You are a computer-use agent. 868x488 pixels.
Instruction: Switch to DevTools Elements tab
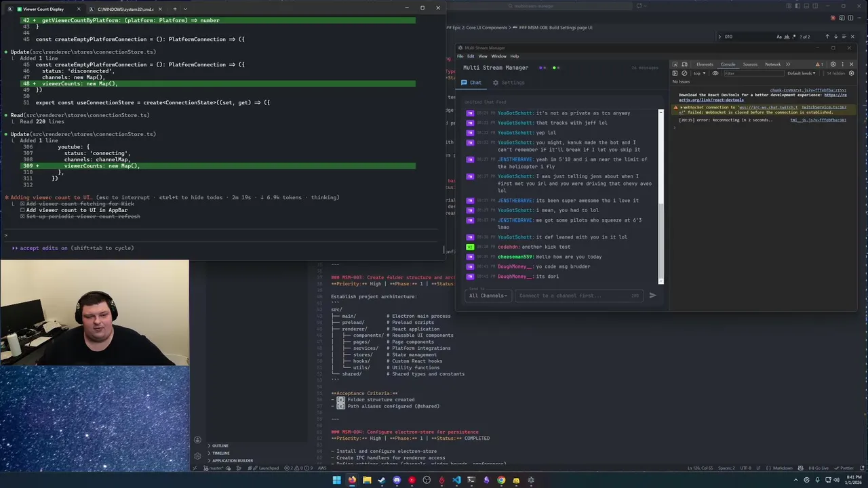point(705,64)
